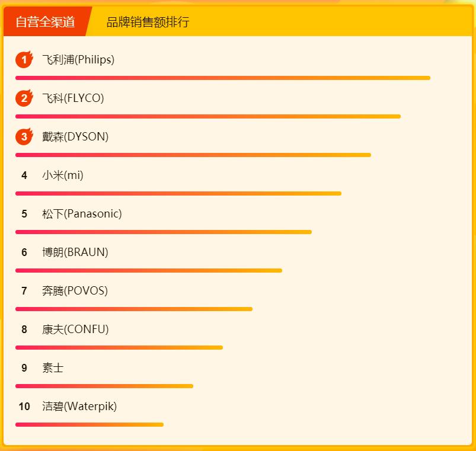The height and width of the screenshot is (451, 476).
Task: Select the 小米(mi) brand entry
Action: click(x=63, y=175)
